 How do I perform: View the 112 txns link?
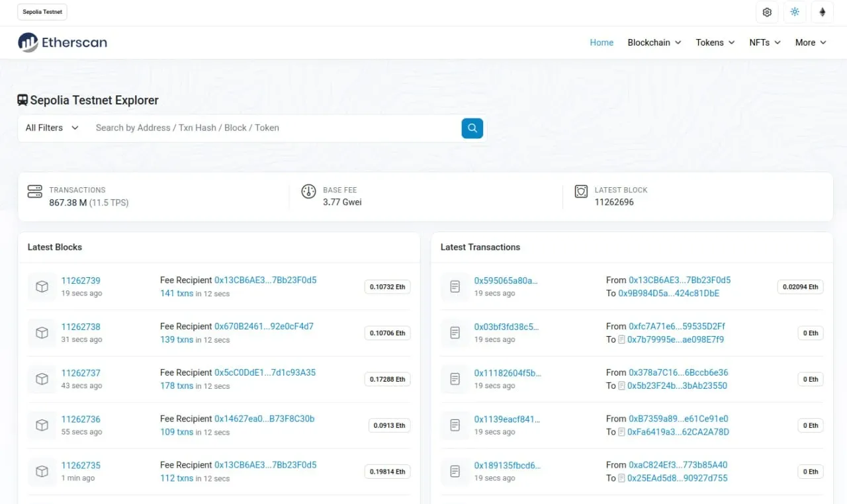coord(177,478)
